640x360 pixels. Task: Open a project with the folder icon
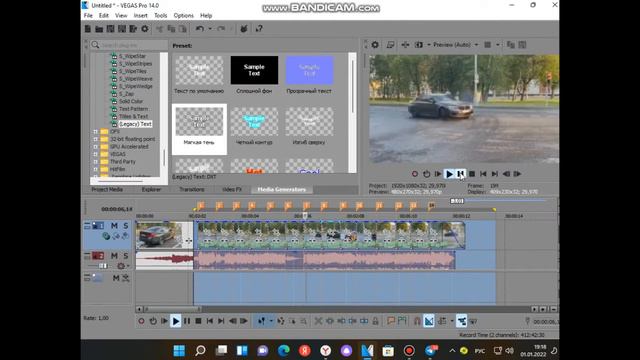click(x=99, y=29)
